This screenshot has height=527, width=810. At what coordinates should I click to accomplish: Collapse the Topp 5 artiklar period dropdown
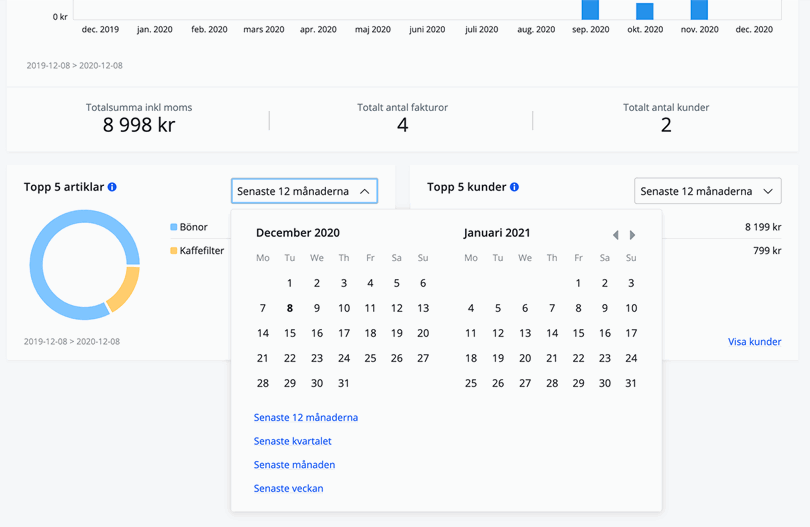pyautogui.click(x=304, y=191)
